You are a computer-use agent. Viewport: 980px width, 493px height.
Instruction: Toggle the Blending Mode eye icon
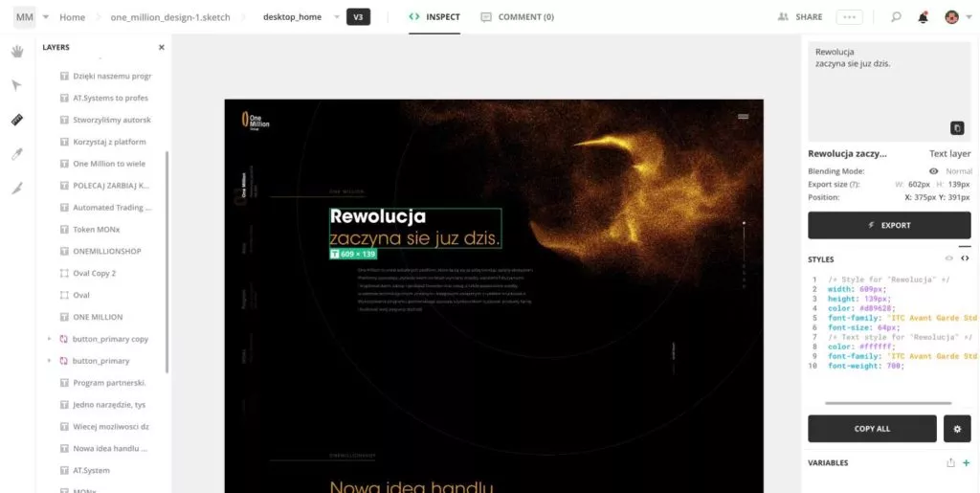[x=933, y=171]
